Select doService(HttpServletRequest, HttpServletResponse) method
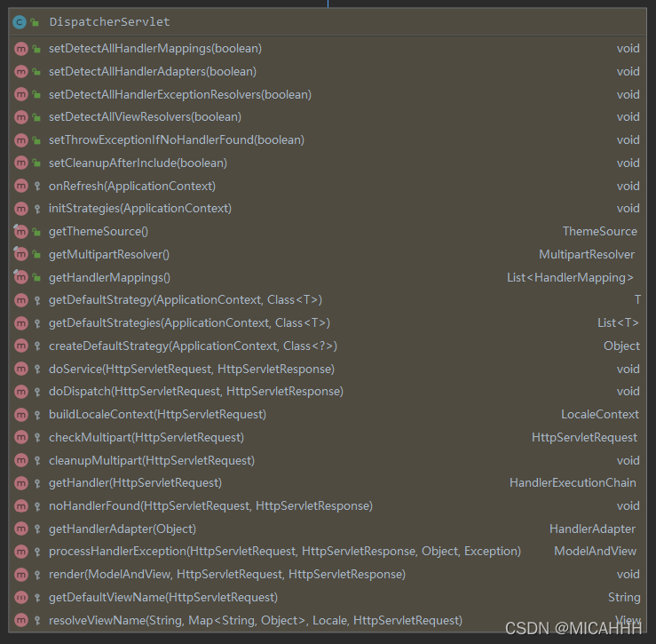 pyautogui.click(x=192, y=369)
